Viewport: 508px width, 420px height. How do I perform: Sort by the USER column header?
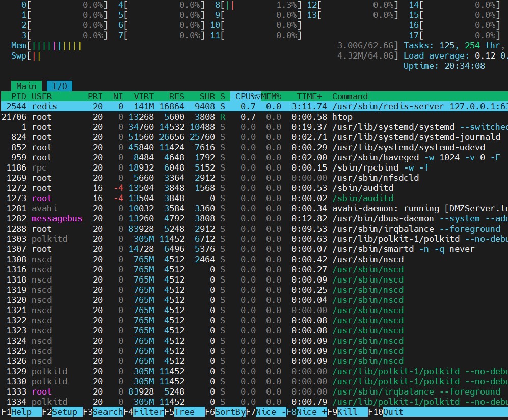(x=42, y=96)
